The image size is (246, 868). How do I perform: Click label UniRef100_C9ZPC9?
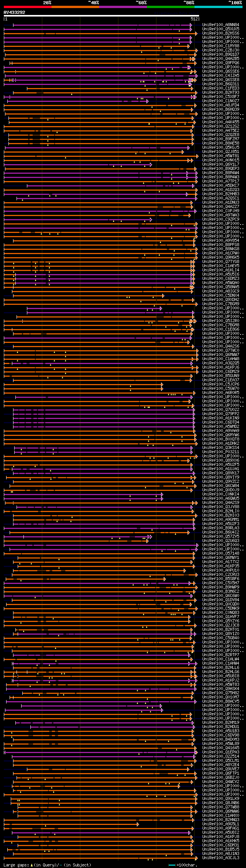point(221,219)
